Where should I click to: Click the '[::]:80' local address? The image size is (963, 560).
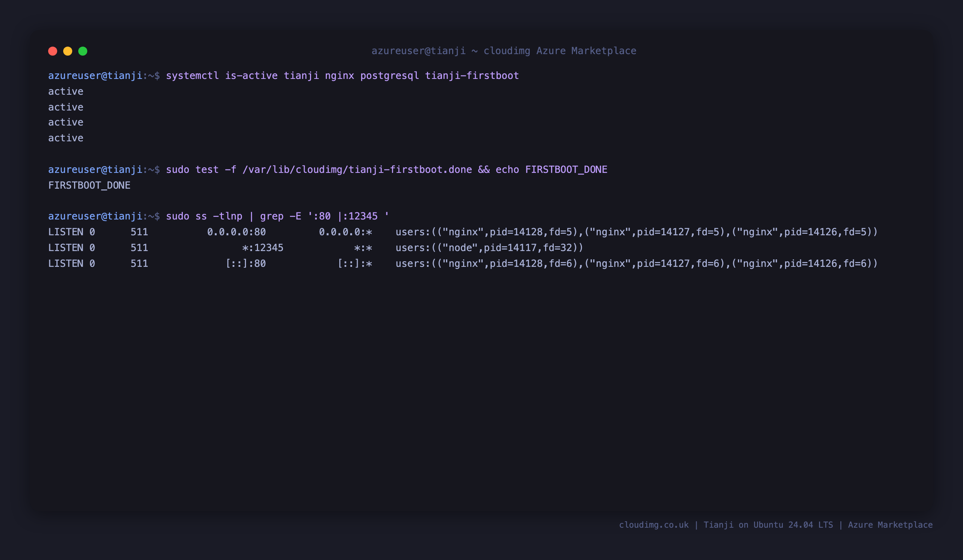[246, 264]
